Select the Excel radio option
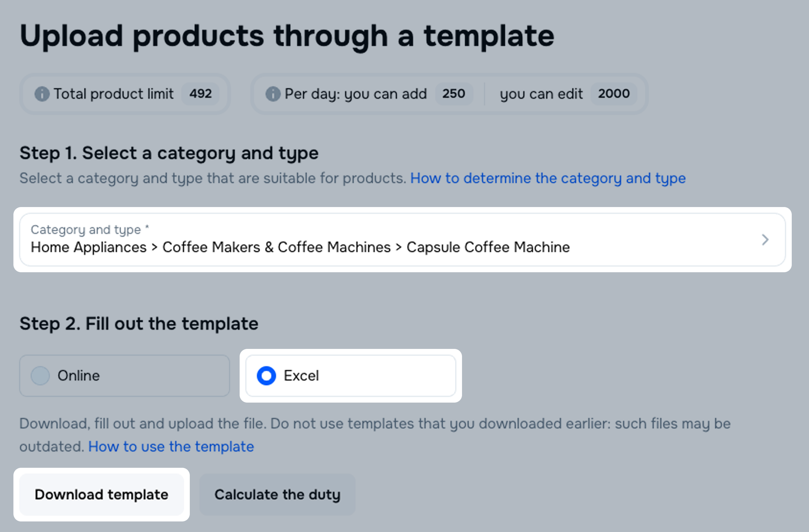This screenshot has width=809, height=532. pos(266,376)
